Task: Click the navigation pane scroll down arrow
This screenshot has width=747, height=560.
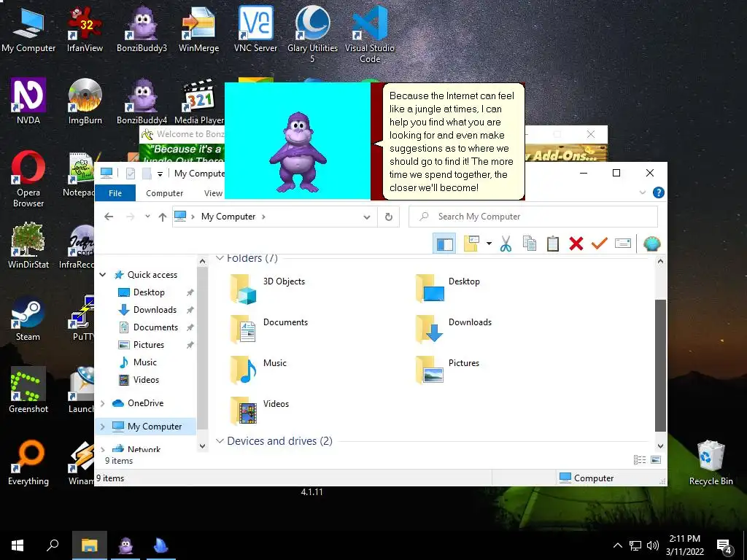Action: [203, 446]
